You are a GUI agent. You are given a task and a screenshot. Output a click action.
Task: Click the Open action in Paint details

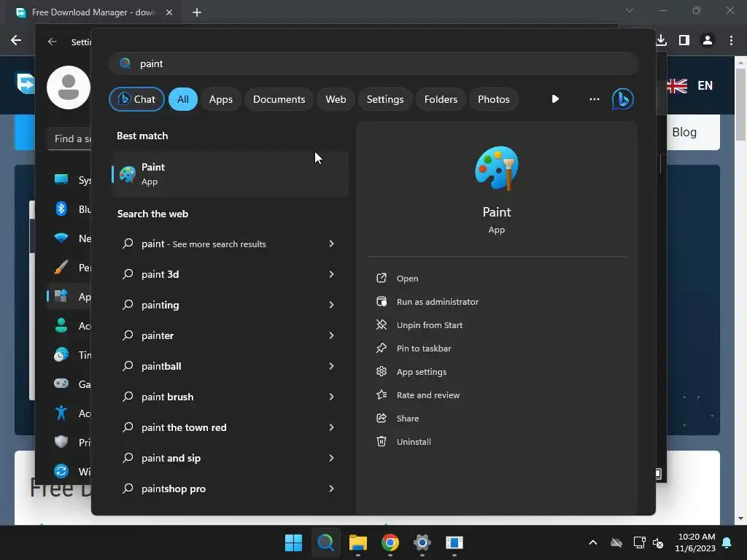coord(407,279)
